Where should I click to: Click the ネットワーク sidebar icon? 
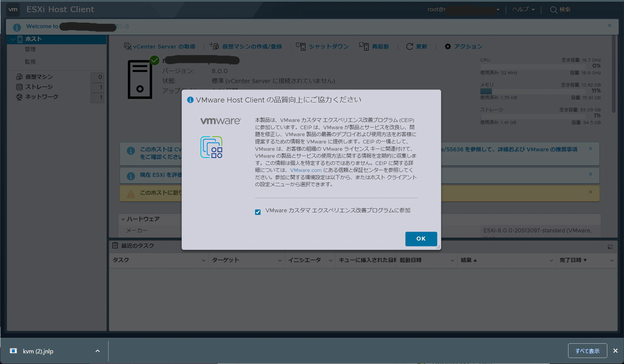coord(19,97)
